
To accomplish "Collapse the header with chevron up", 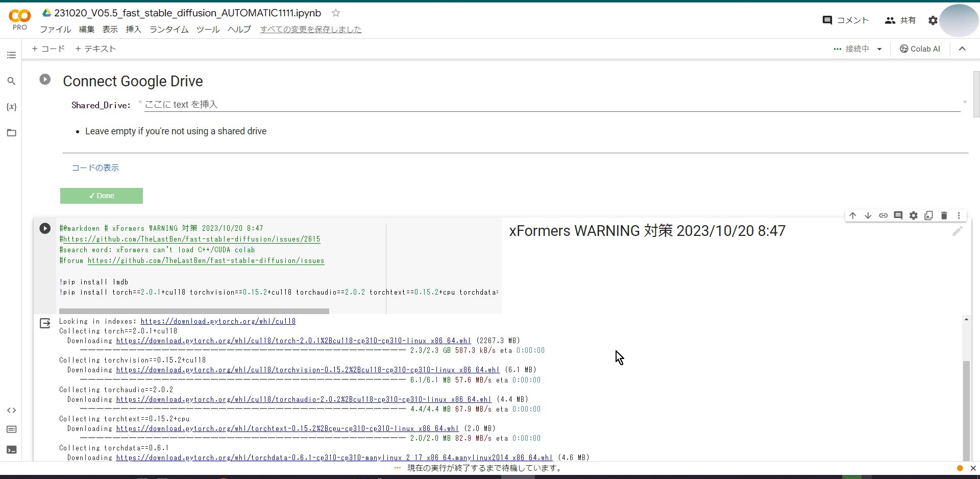I will coord(962,49).
